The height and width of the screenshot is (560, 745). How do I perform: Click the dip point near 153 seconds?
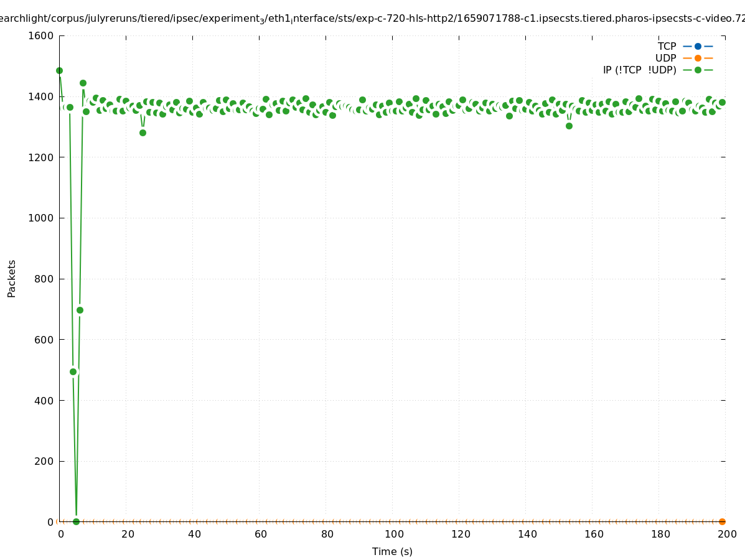[x=569, y=126]
